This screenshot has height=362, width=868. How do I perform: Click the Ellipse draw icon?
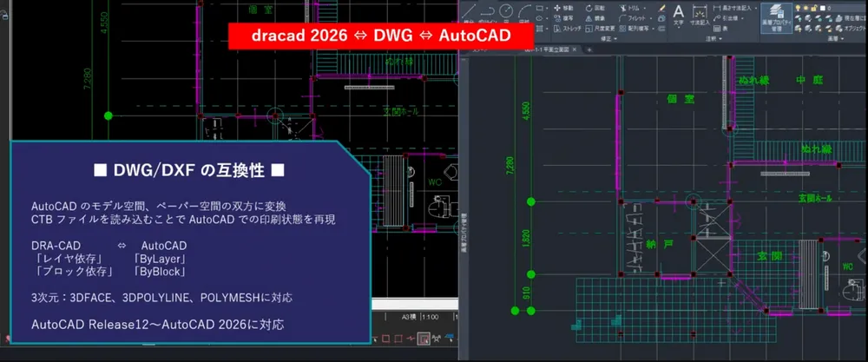(x=540, y=18)
